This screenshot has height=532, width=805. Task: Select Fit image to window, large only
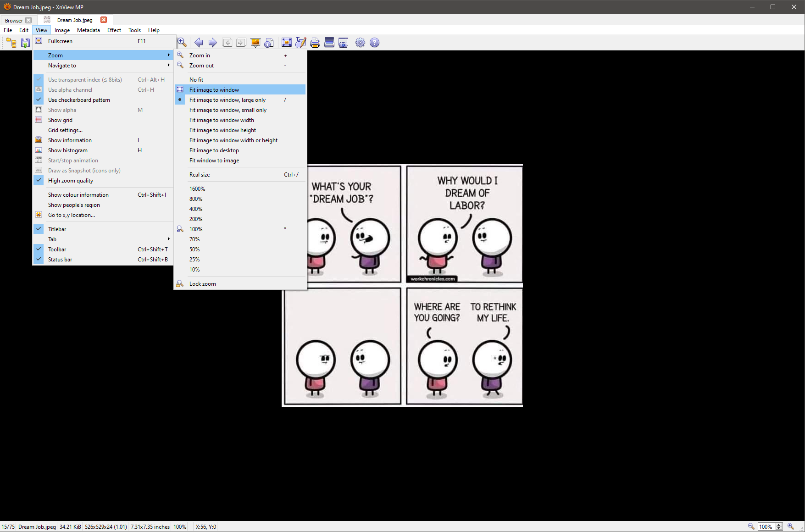(228, 100)
